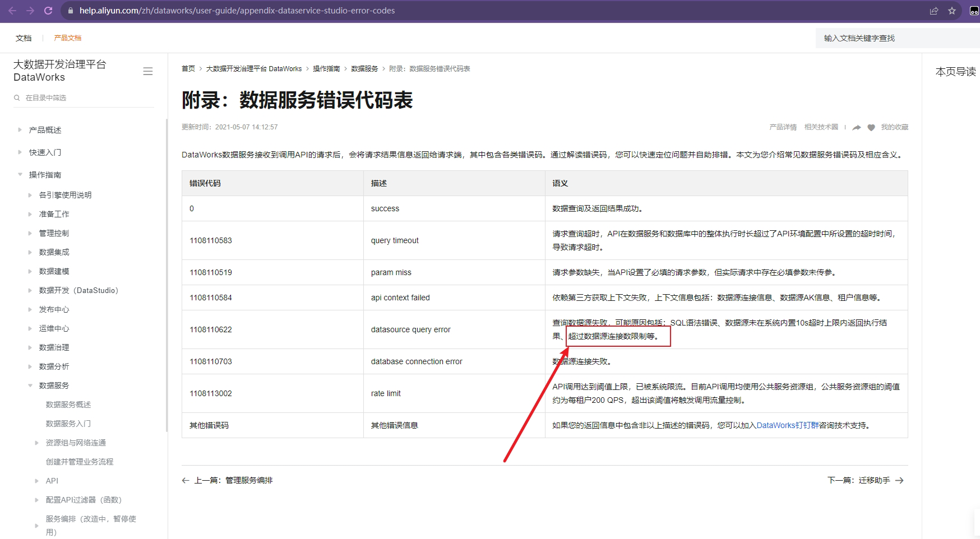This screenshot has width=980, height=539.
Task: Click the browser extension icon at the top right
Action: 974,11
